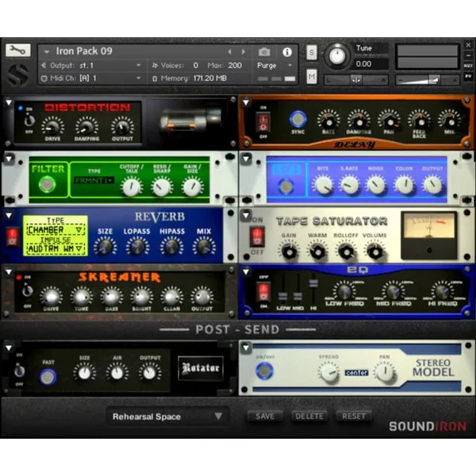Click the Tape Saturator Gain knob
Viewport: 476px width, 476px height.
click(x=289, y=251)
